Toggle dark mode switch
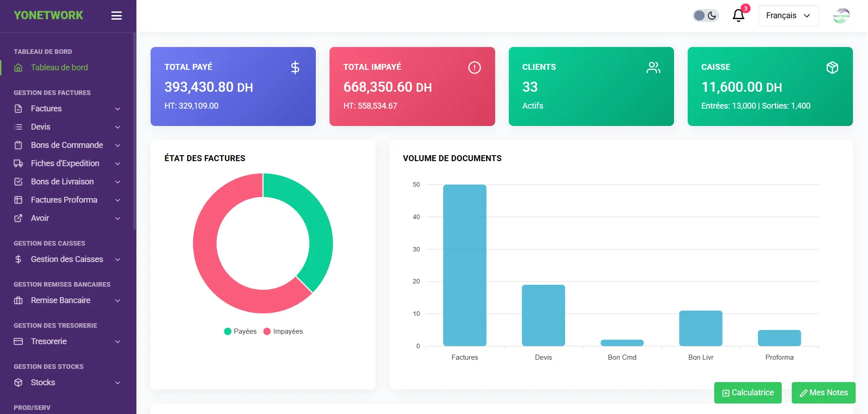 tap(706, 15)
